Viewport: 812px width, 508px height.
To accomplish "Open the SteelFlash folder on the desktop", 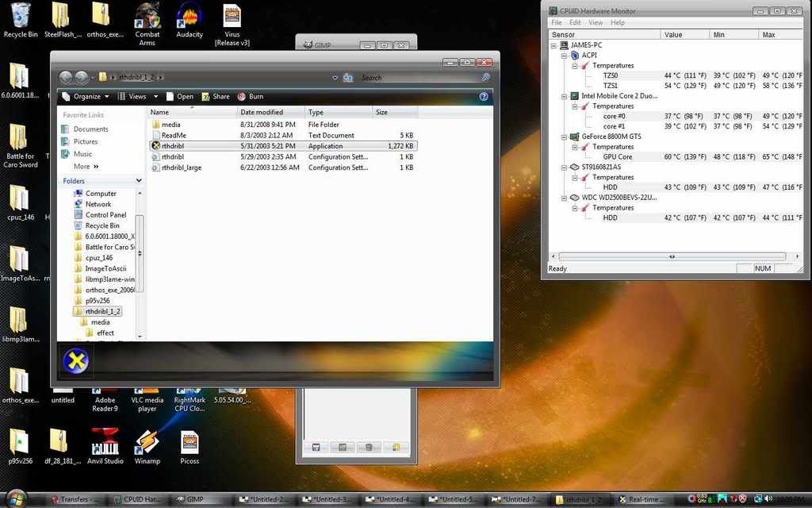I will tap(62, 20).
